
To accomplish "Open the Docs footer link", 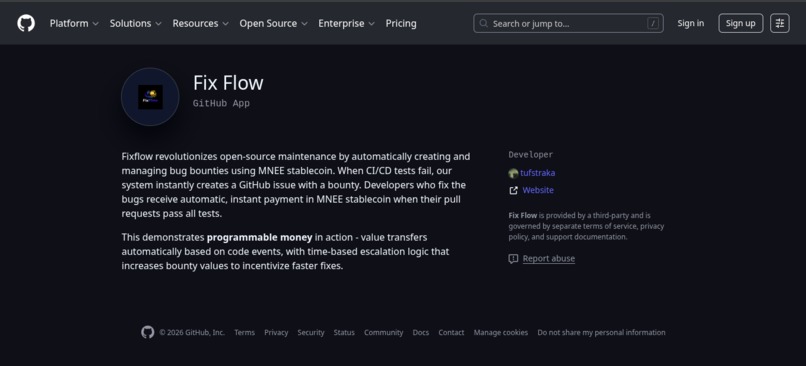I will [x=420, y=333].
